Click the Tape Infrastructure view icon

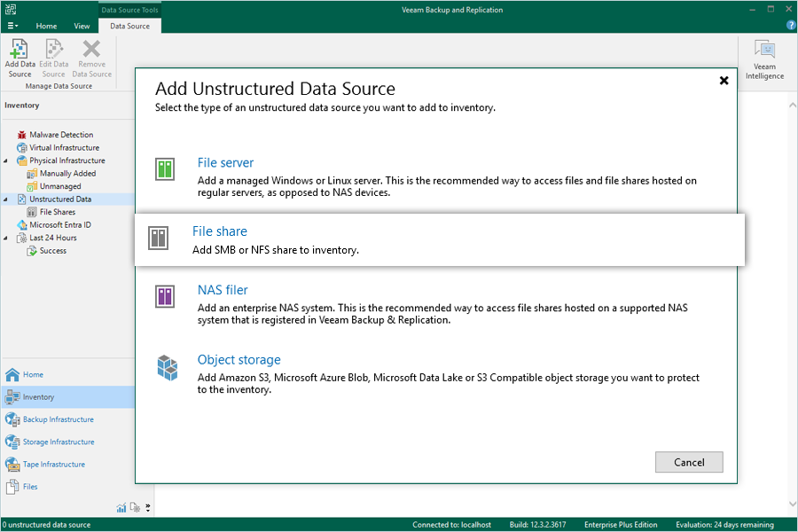click(12, 465)
